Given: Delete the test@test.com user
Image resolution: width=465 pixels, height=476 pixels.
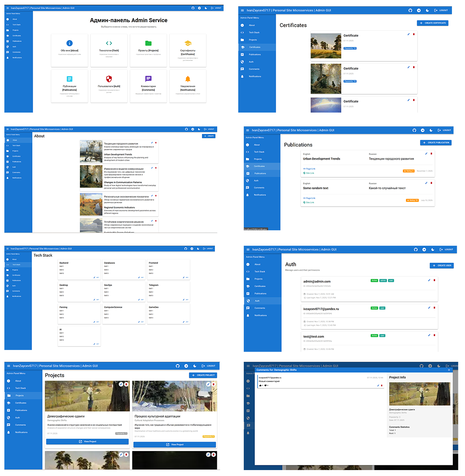Looking at the screenshot, I should tap(434, 335).
